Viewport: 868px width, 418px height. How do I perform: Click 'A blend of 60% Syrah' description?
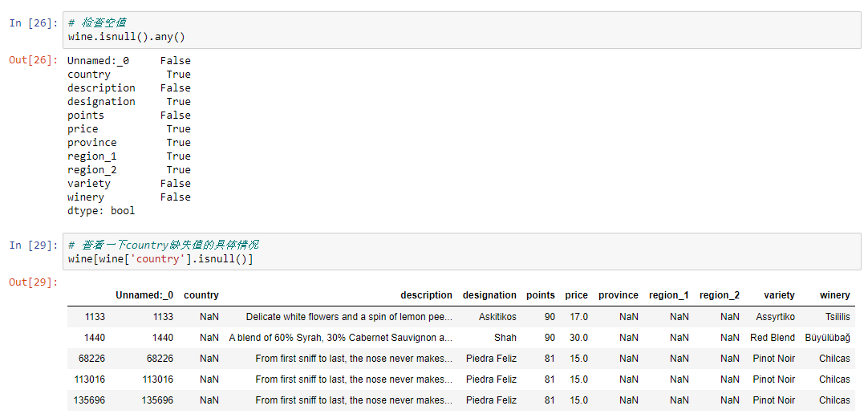340,337
